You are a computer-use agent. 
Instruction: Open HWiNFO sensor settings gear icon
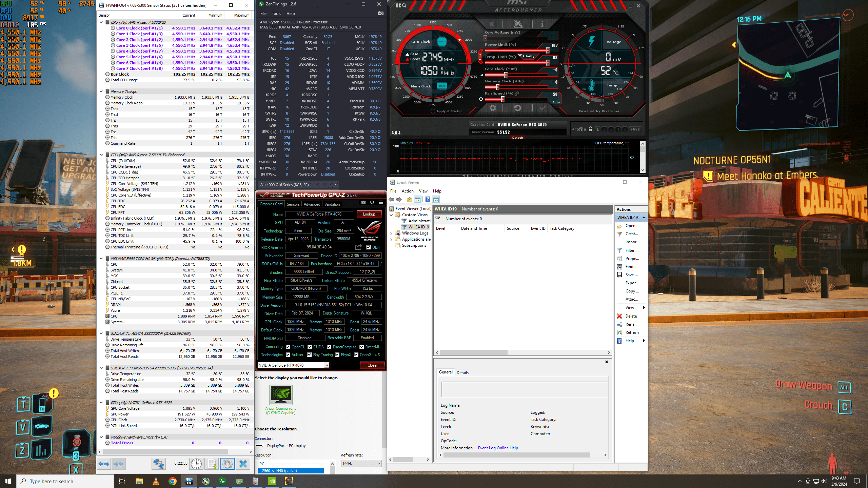228,464
